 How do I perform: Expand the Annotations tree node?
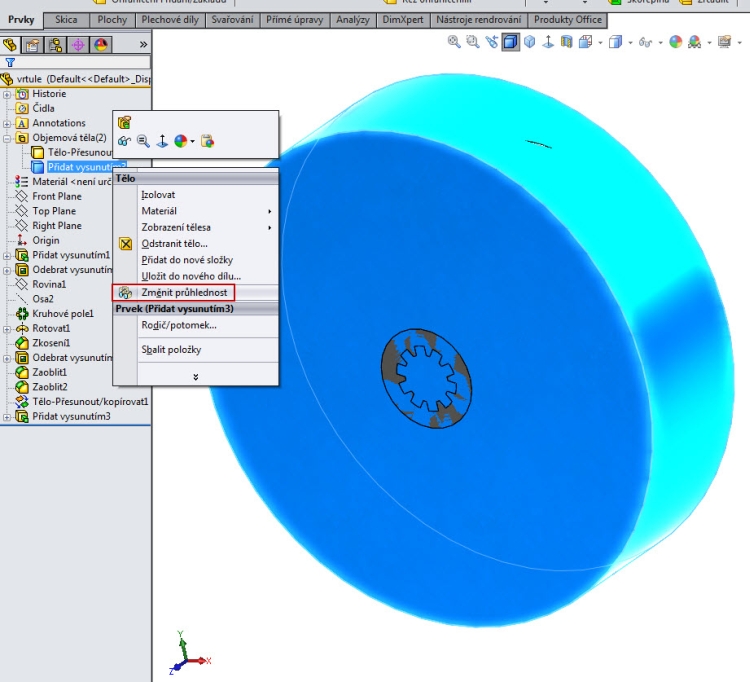coord(7,123)
